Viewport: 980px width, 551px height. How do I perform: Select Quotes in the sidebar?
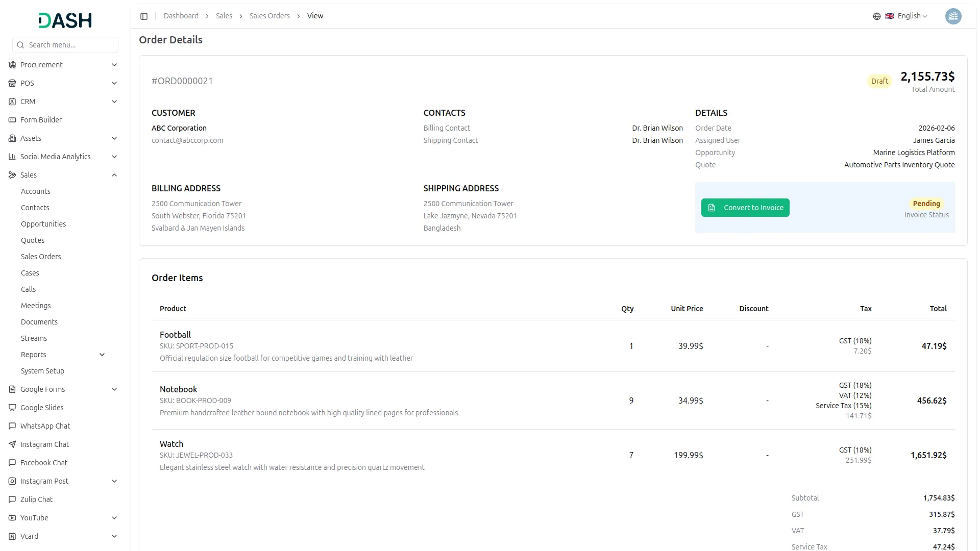point(33,240)
